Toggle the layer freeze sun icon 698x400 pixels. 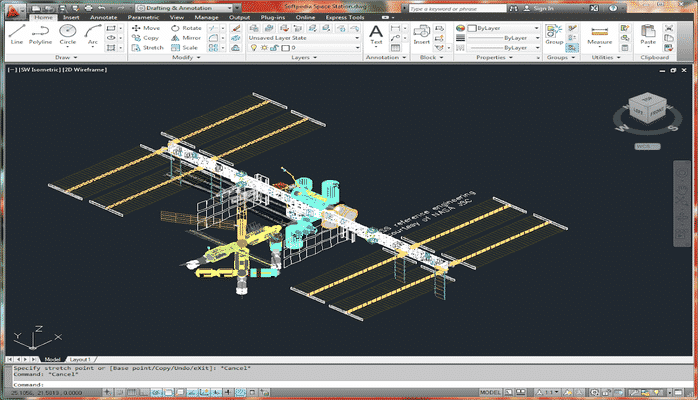click(x=263, y=47)
